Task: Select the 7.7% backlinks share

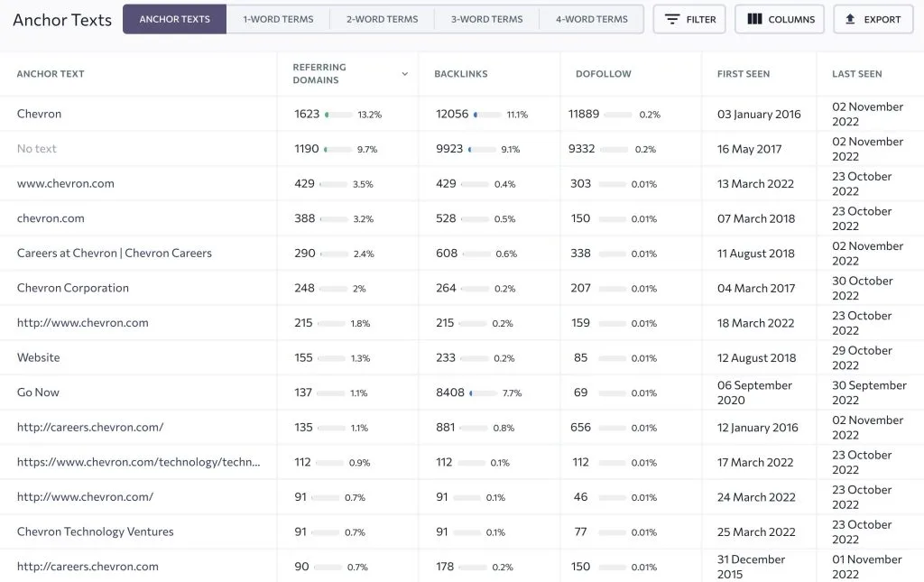Action: tap(513, 393)
